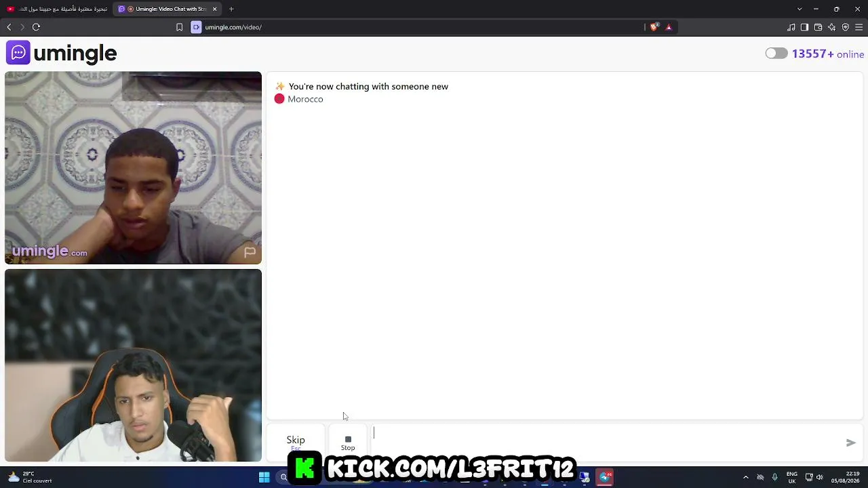This screenshot has height=488, width=868.
Task: Stop the current video chat
Action: point(348,443)
